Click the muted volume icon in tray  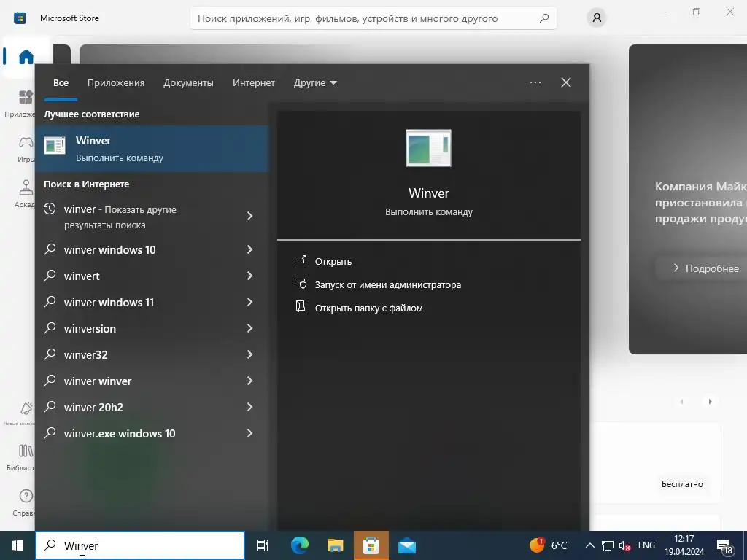[624, 545]
